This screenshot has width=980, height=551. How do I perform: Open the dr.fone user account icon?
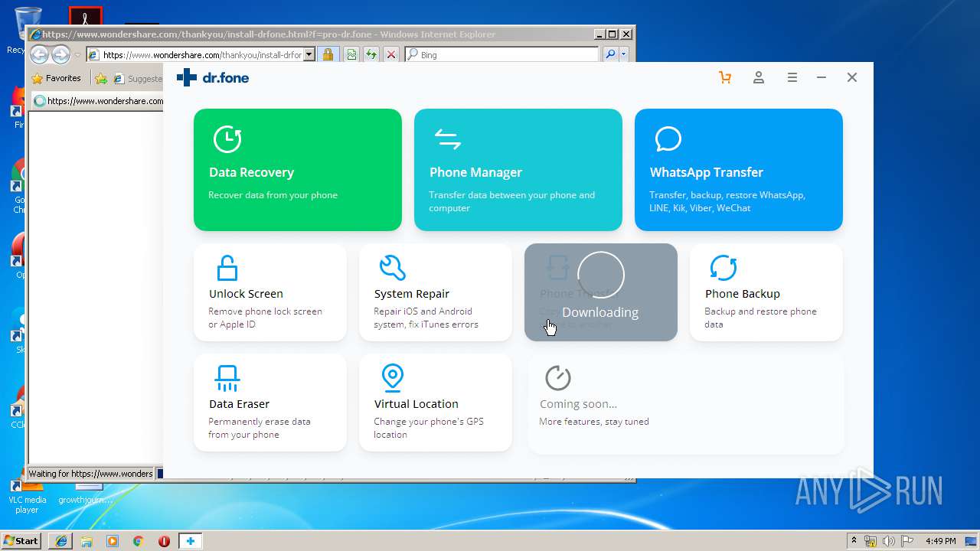(759, 77)
